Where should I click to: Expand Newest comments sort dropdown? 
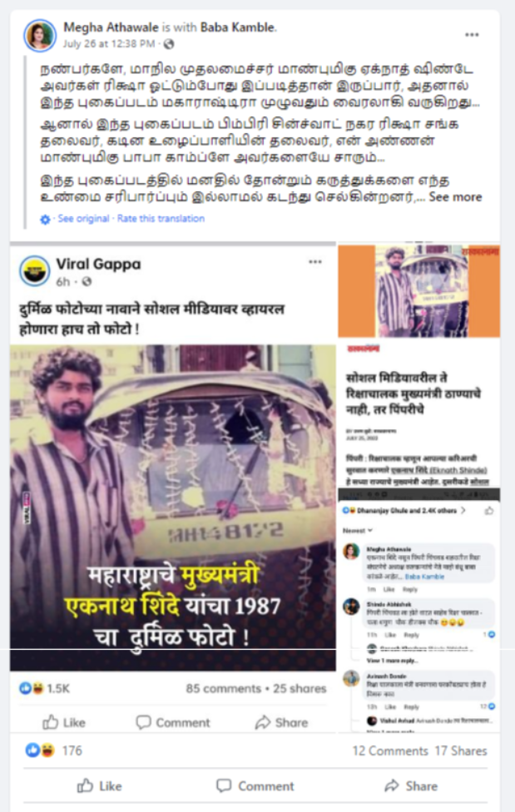click(358, 530)
